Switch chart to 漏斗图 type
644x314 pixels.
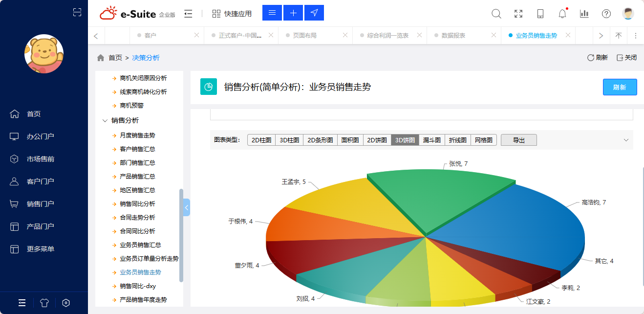431,140
